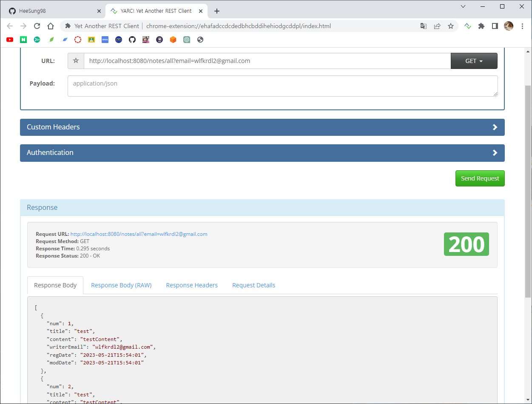This screenshot has width=532, height=404.
Task: Open the tab search chevron in title bar
Action: coord(463,6)
